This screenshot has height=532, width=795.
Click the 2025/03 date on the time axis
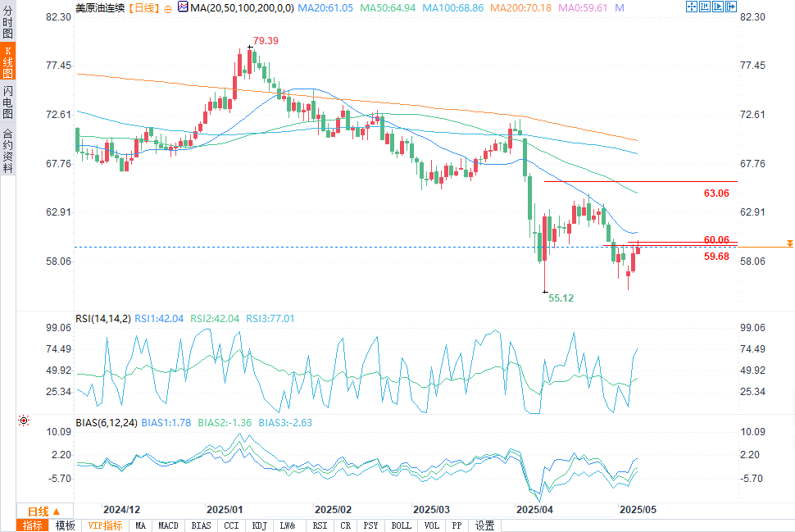tap(431, 510)
